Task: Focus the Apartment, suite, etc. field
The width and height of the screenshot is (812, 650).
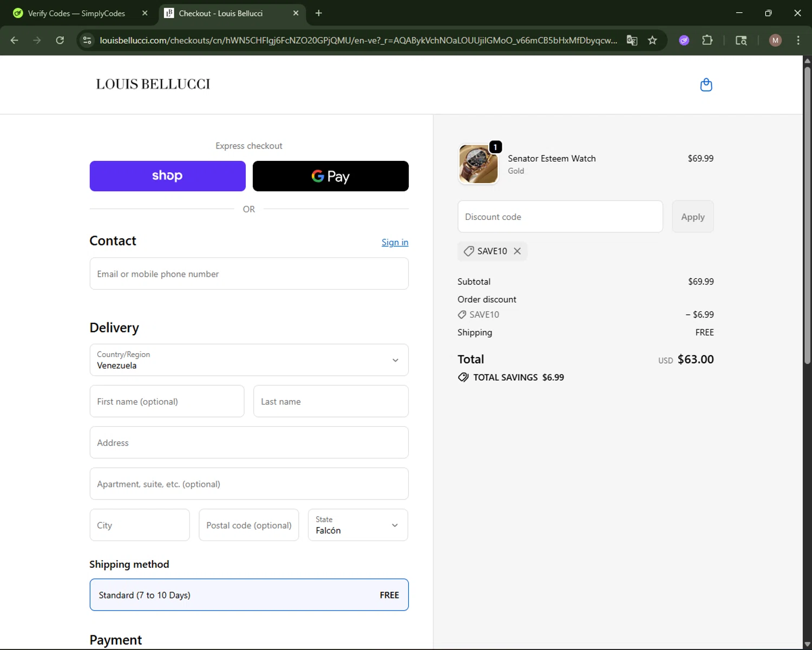Action: pyautogui.click(x=249, y=484)
